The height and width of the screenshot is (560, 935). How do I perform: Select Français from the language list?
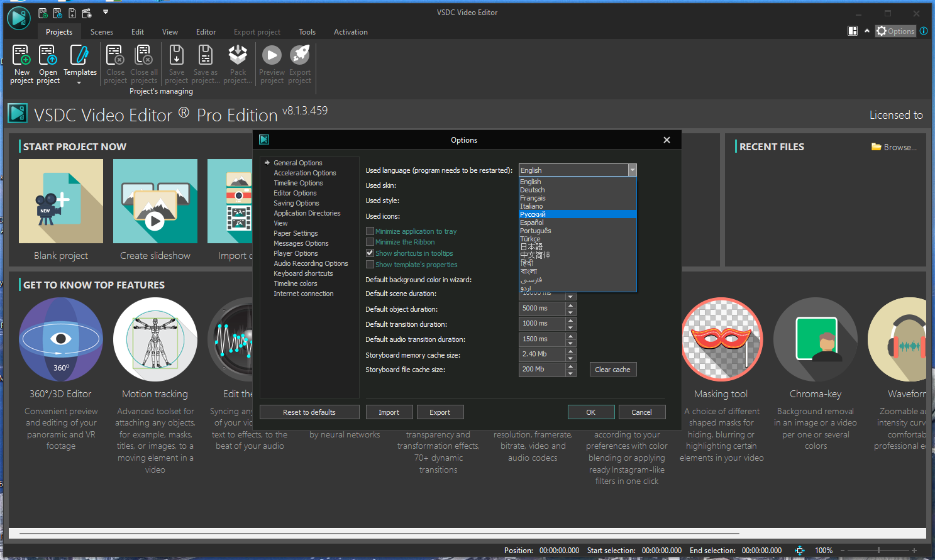click(x=578, y=198)
